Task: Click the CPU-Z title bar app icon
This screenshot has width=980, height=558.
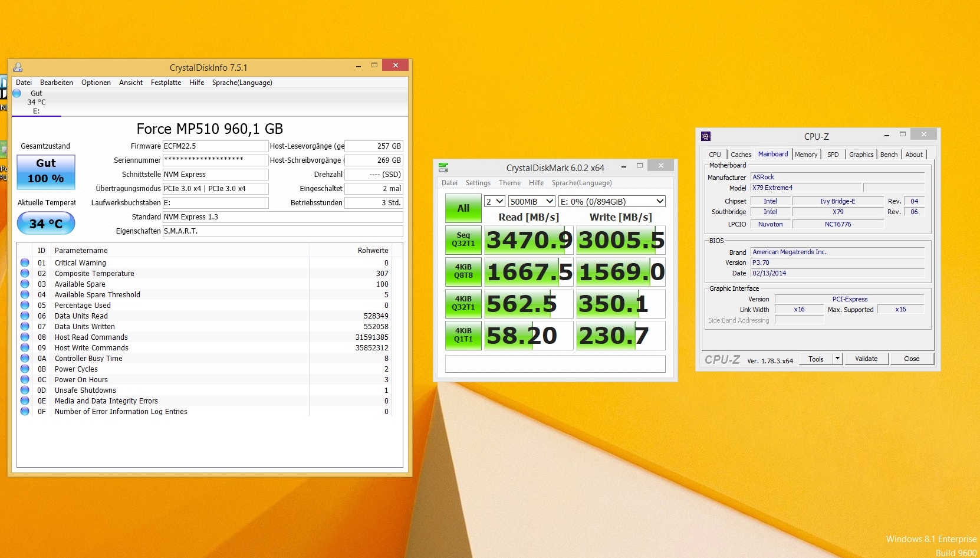Action: click(x=706, y=136)
